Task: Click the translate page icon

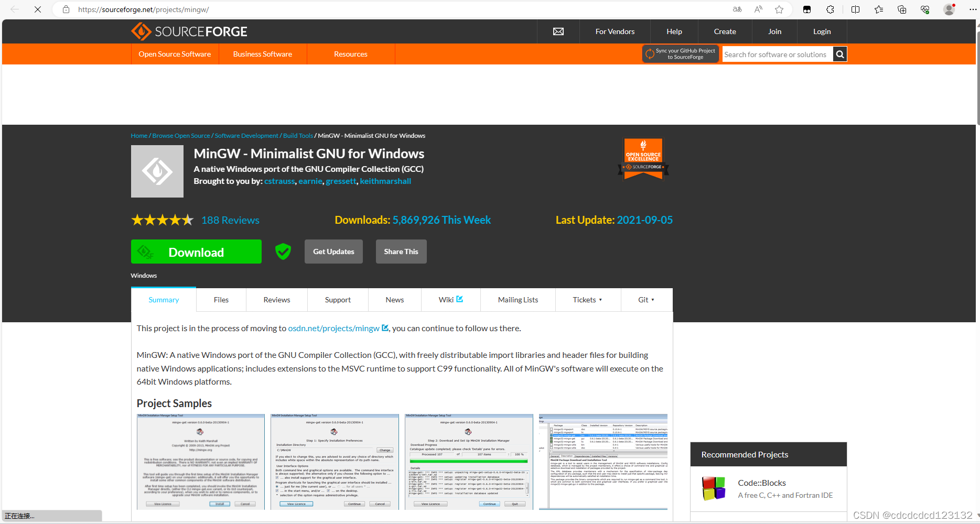Action: 737,9
